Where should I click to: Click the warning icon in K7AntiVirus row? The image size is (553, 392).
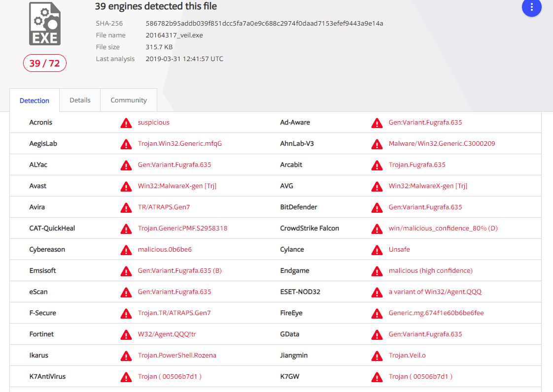[126, 377]
